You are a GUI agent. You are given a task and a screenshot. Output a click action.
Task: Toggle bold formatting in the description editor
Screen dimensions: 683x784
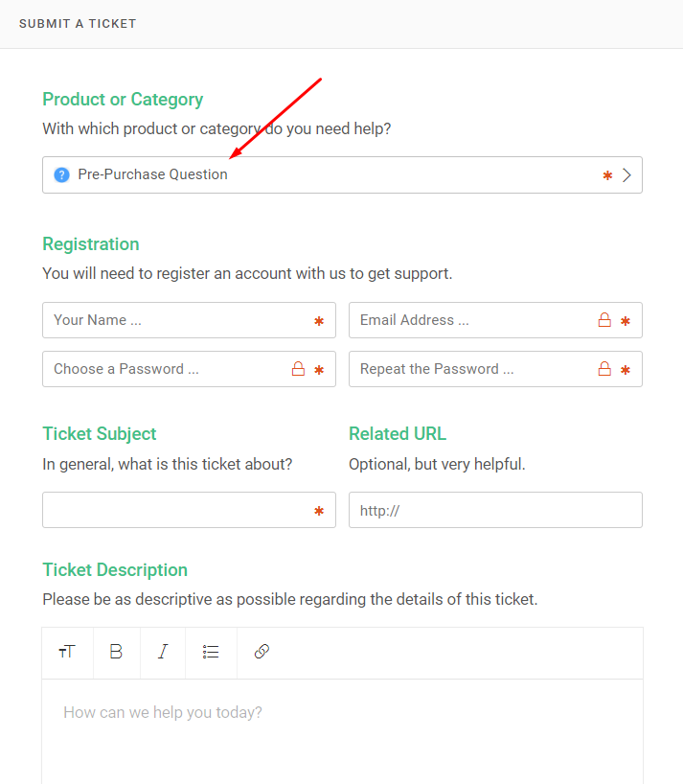coord(116,652)
